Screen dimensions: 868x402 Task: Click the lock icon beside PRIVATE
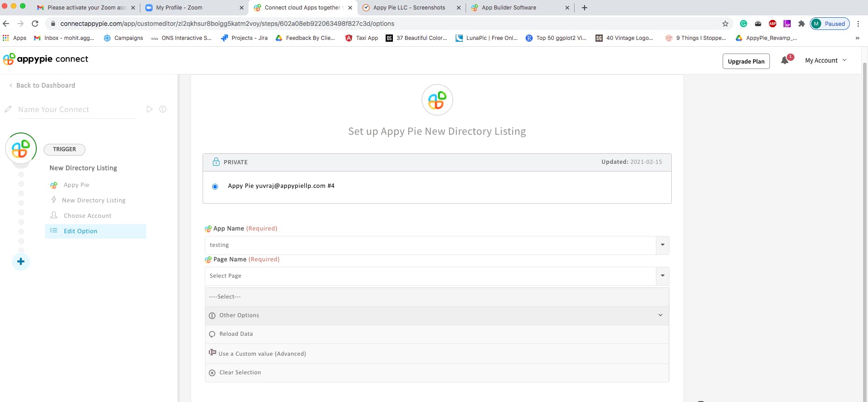[216, 162]
